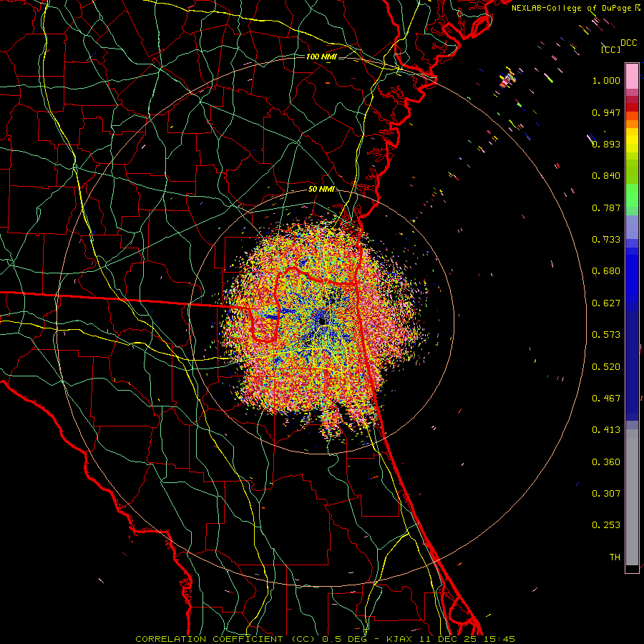Viewport: 644px width, 644px height.
Task: Click the 0.413 scale label
Action: click(x=606, y=430)
